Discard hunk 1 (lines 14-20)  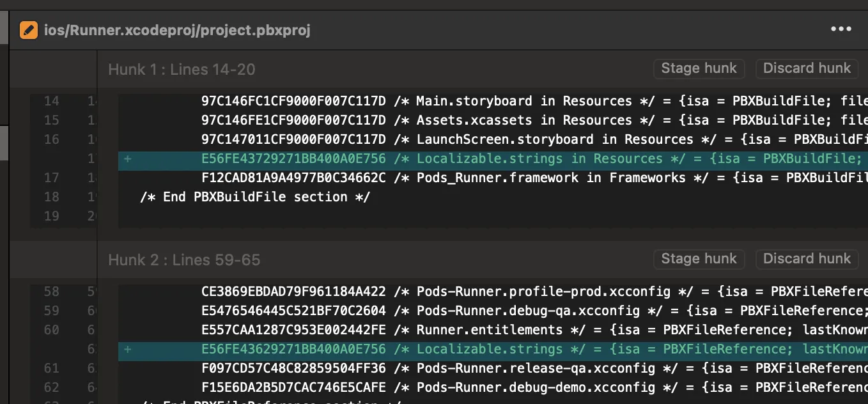[807, 68]
